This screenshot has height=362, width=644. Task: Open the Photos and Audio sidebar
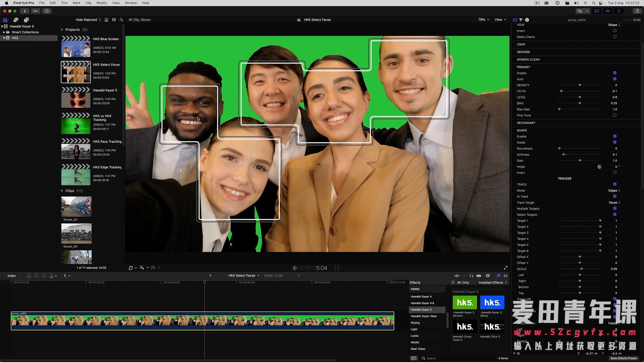(16, 20)
